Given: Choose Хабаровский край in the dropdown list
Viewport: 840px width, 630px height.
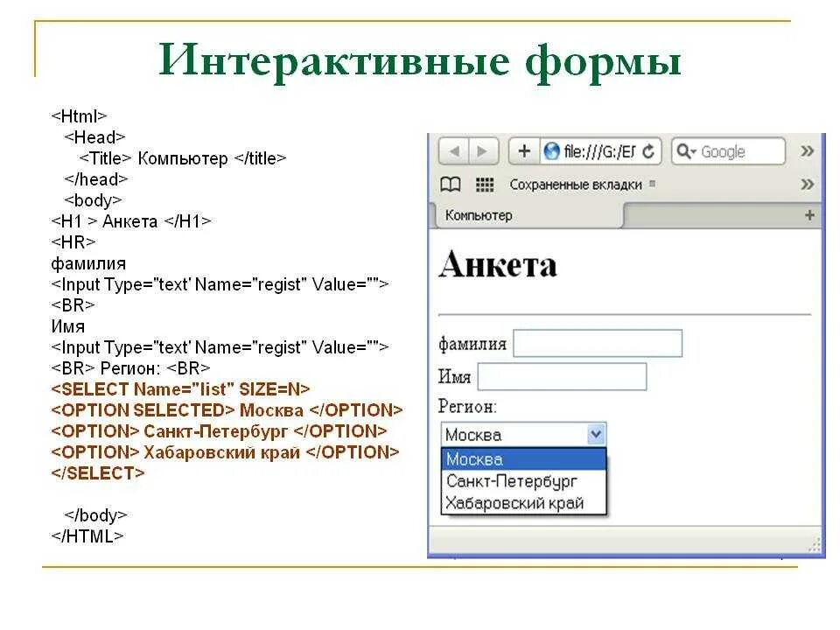Looking at the screenshot, I should (523, 503).
